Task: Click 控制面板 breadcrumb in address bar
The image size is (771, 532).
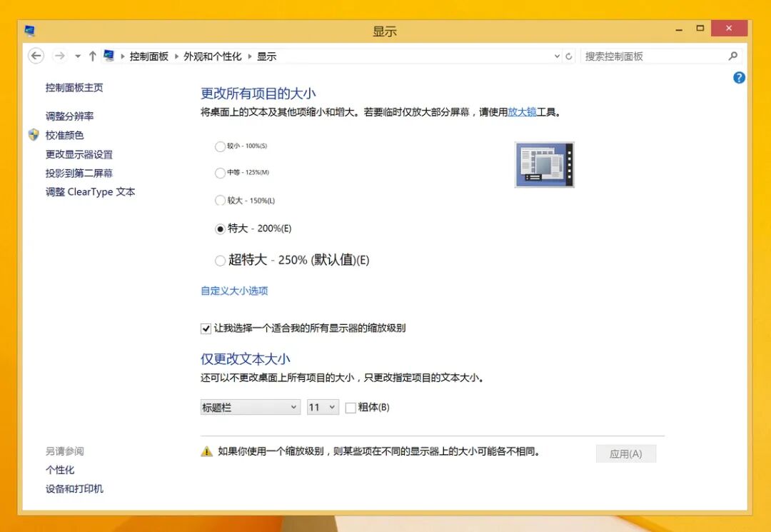Action: coord(149,56)
